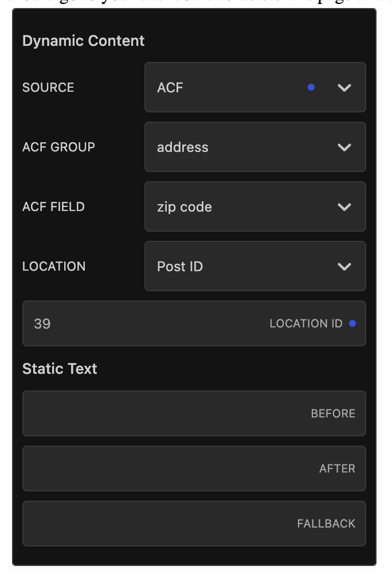Click the LOCATION field label
This screenshot has width=392, height=578.
pos(54,267)
